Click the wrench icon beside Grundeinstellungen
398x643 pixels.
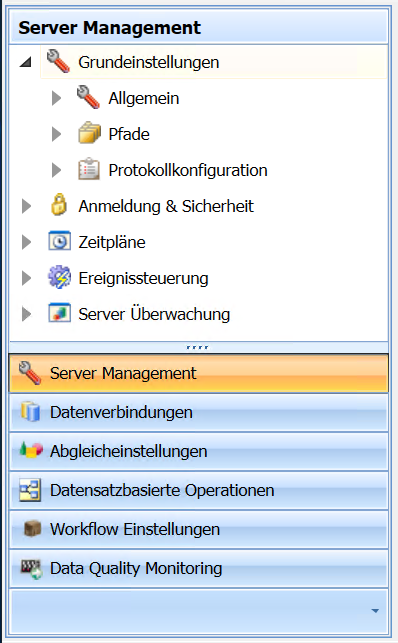point(58,62)
